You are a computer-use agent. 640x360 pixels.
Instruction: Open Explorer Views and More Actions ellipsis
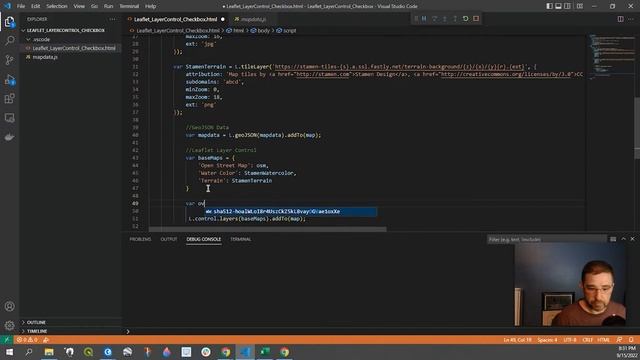point(112,19)
